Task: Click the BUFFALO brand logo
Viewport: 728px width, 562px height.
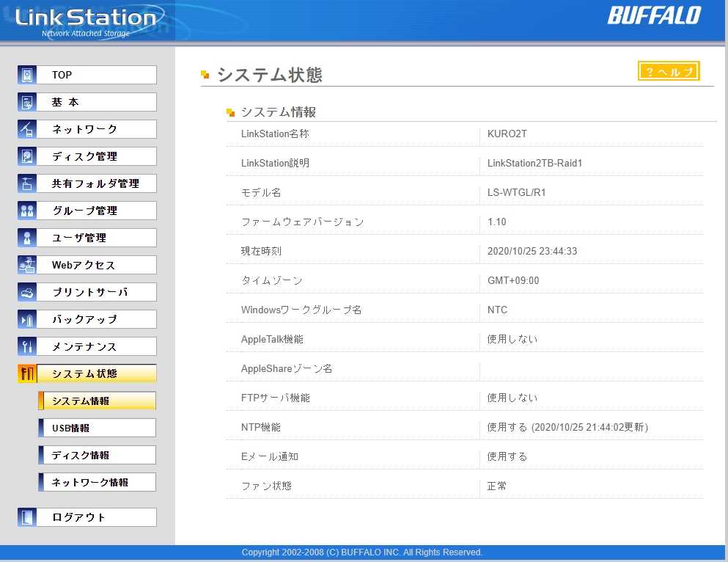Action: (654, 15)
